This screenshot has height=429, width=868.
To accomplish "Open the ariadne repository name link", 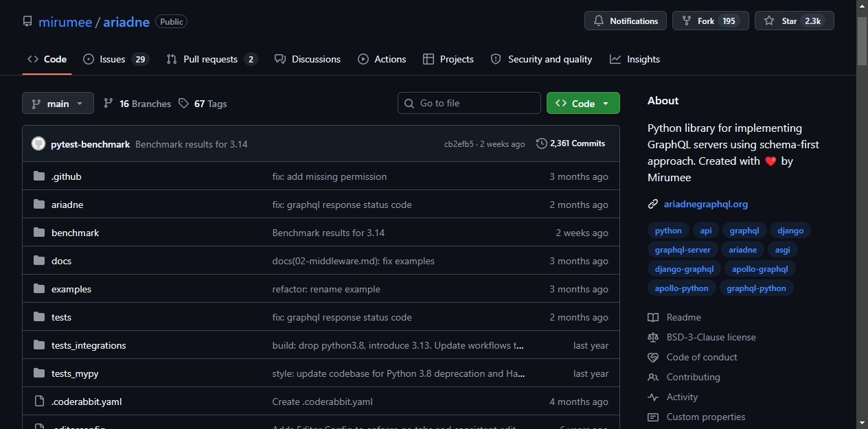I will 126,21.
